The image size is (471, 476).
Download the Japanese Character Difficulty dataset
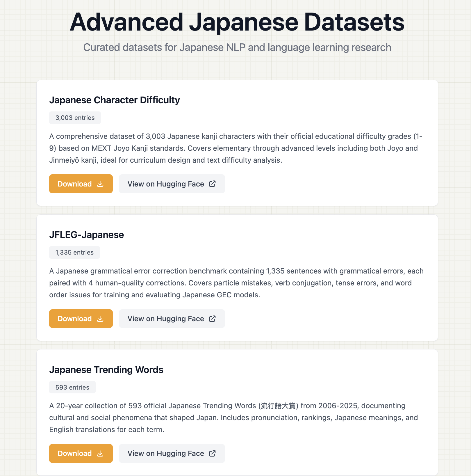click(81, 184)
